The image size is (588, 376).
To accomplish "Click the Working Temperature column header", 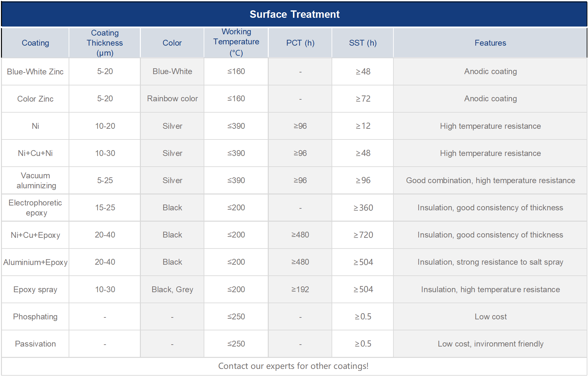I will (236, 42).
